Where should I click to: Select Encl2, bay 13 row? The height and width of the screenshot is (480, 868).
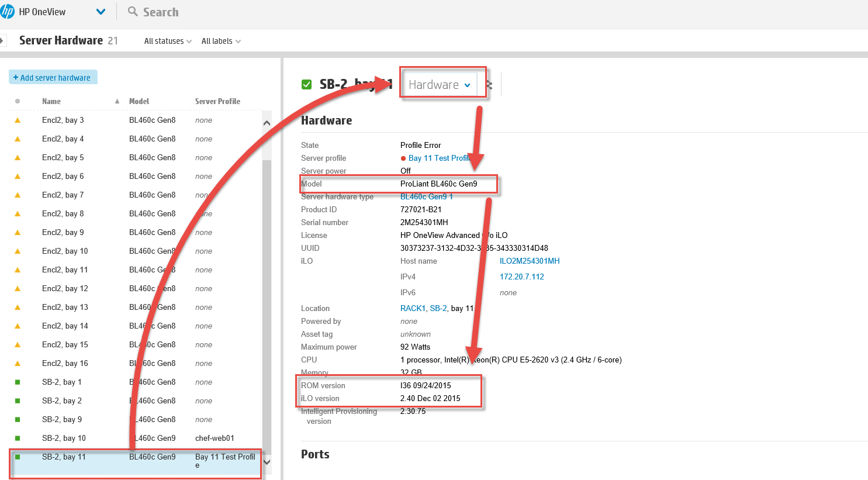(136, 307)
